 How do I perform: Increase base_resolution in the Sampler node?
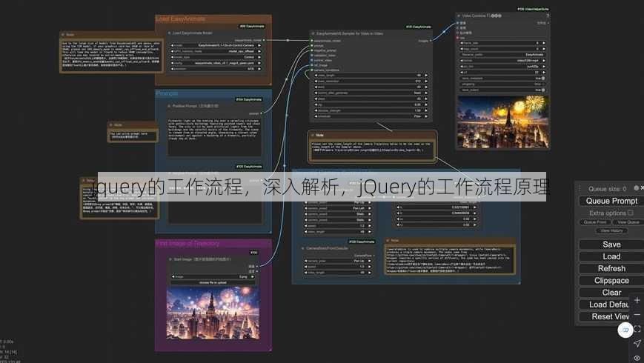(426, 81)
